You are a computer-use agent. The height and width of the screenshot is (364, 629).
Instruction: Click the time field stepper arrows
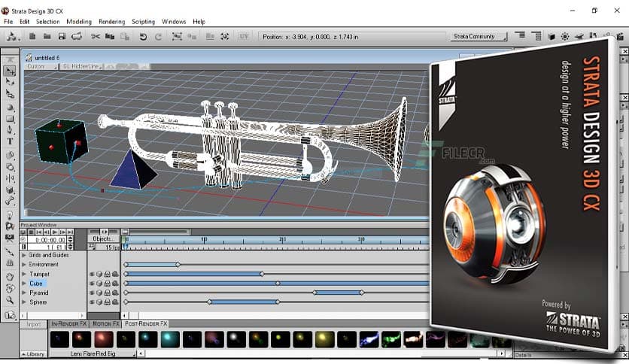(71, 240)
